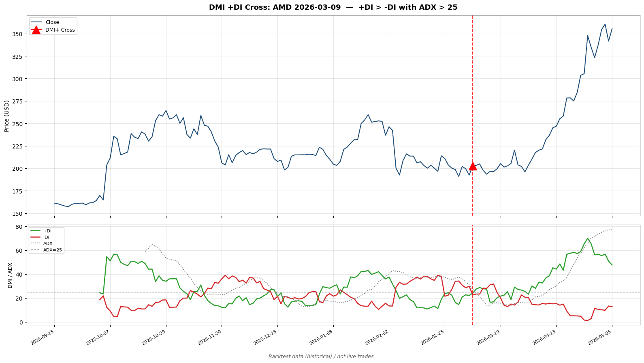Click the 2026-02-25 date label
The image size is (644, 363).
coord(433,337)
